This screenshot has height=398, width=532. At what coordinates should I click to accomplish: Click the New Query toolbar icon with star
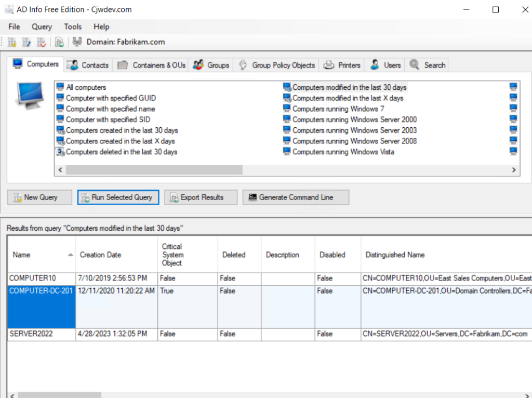pos(12,42)
